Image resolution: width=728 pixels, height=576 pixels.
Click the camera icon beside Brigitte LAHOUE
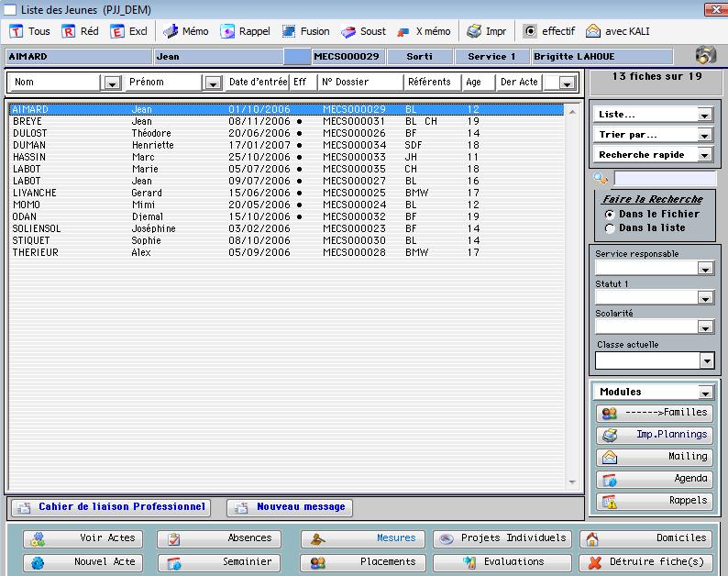click(x=706, y=55)
